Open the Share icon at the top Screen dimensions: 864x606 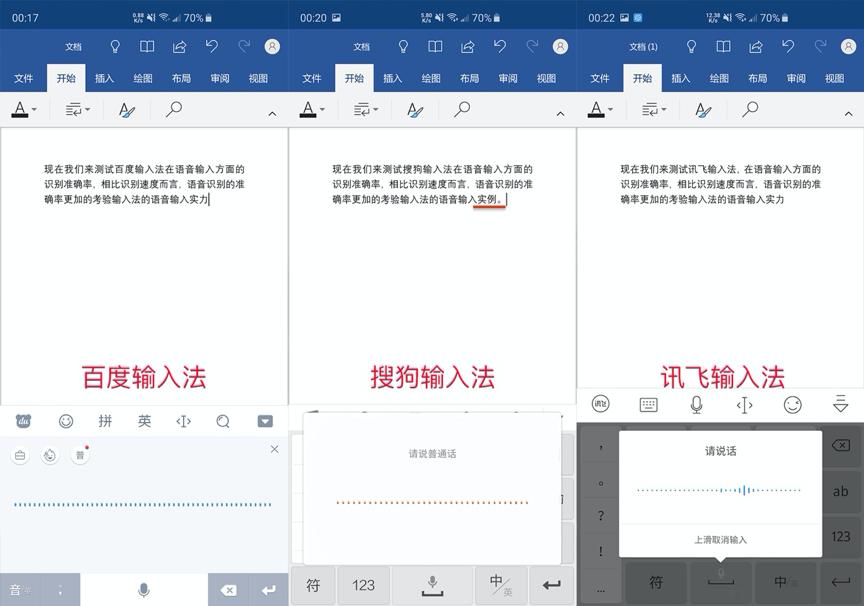pos(179,46)
